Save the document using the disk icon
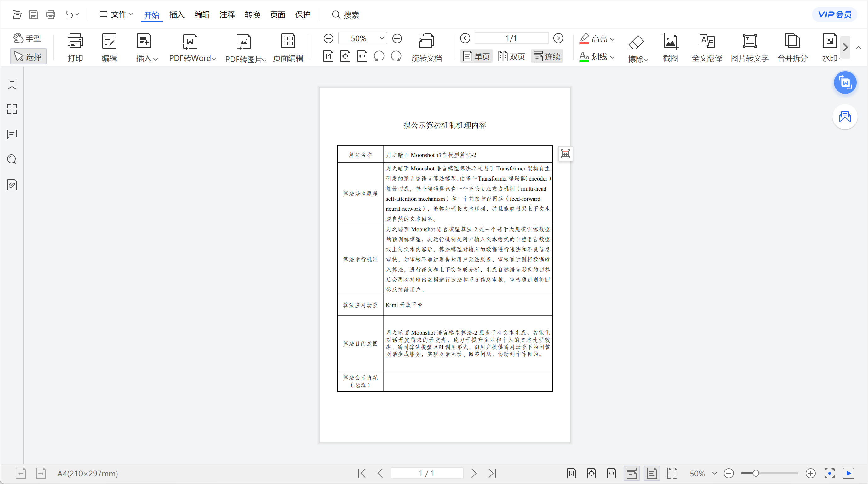 34,14
